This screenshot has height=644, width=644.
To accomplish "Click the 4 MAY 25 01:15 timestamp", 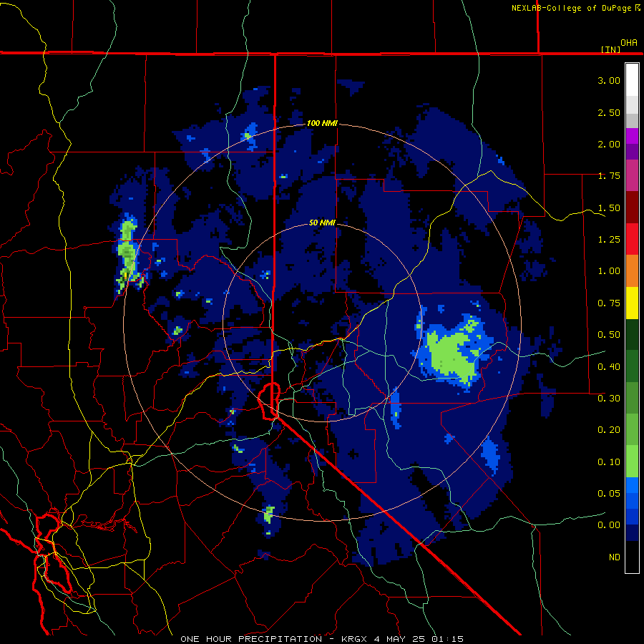I will 419,639.
